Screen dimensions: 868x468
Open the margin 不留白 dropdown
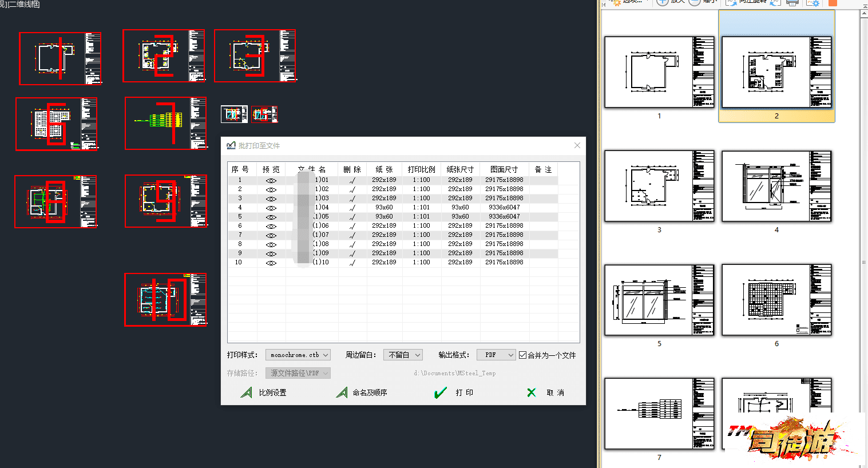click(x=403, y=355)
